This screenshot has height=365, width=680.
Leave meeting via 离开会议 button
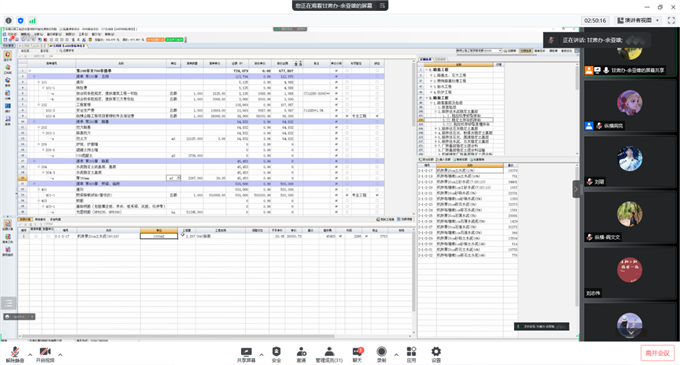click(657, 353)
